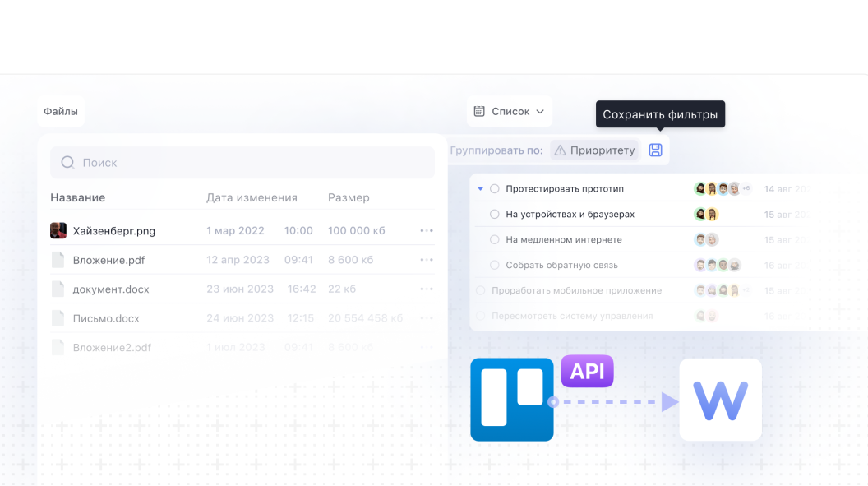868x486 pixels.
Task: Open options menu for Вложение.pdf
Action: click(426, 259)
